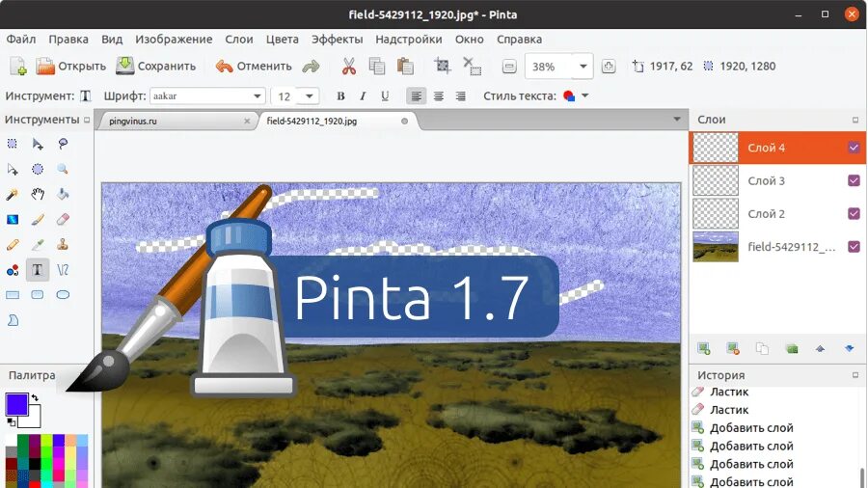Open the font dropdown showing aakar
The height and width of the screenshot is (488, 868).
207,96
